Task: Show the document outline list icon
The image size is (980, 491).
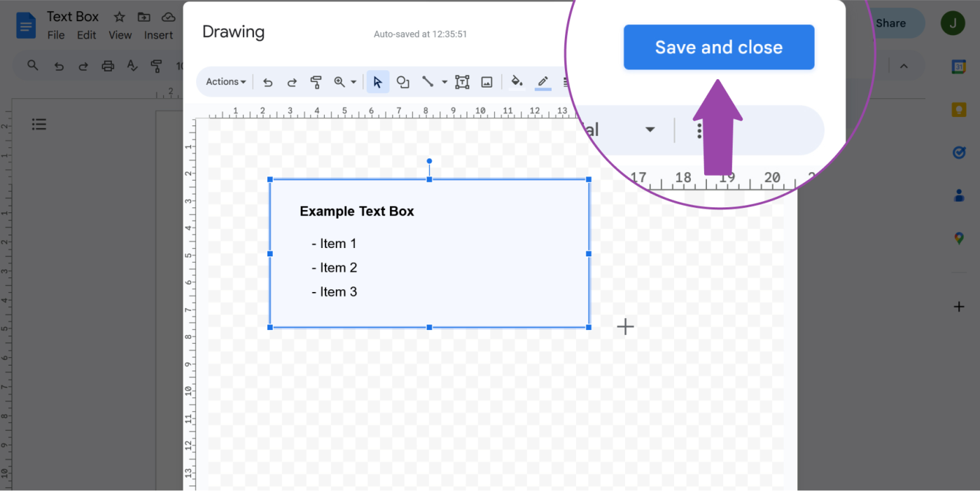Action: (39, 125)
